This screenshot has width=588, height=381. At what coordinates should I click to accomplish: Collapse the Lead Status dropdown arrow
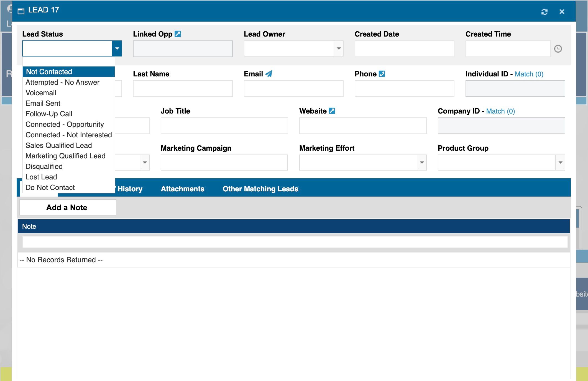(x=117, y=49)
